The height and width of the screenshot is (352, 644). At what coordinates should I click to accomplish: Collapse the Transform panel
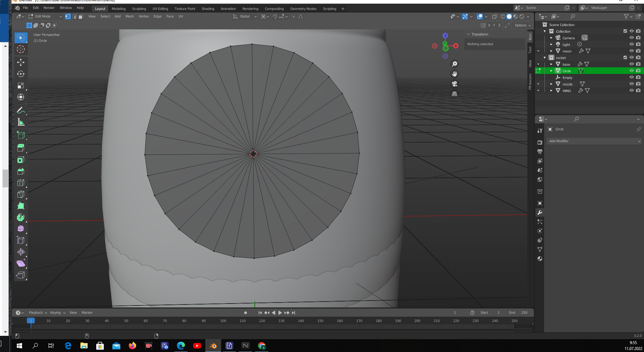coord(468,34)
